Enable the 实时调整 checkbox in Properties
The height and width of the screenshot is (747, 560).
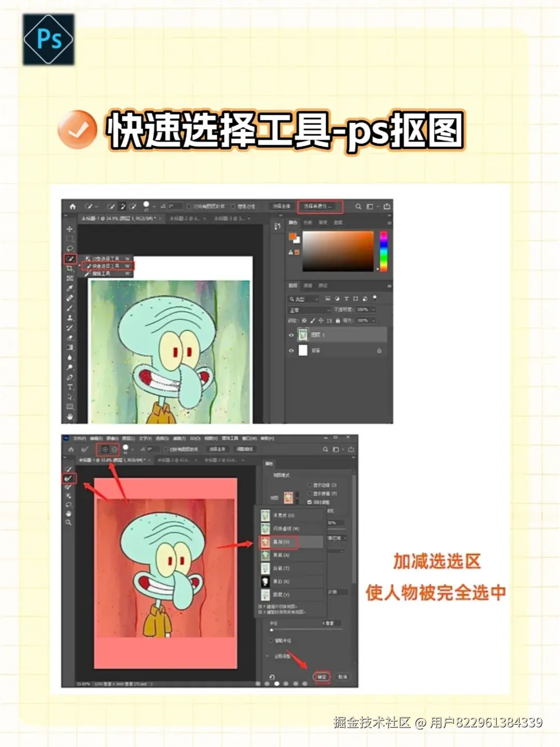click(x=310, y=502)
